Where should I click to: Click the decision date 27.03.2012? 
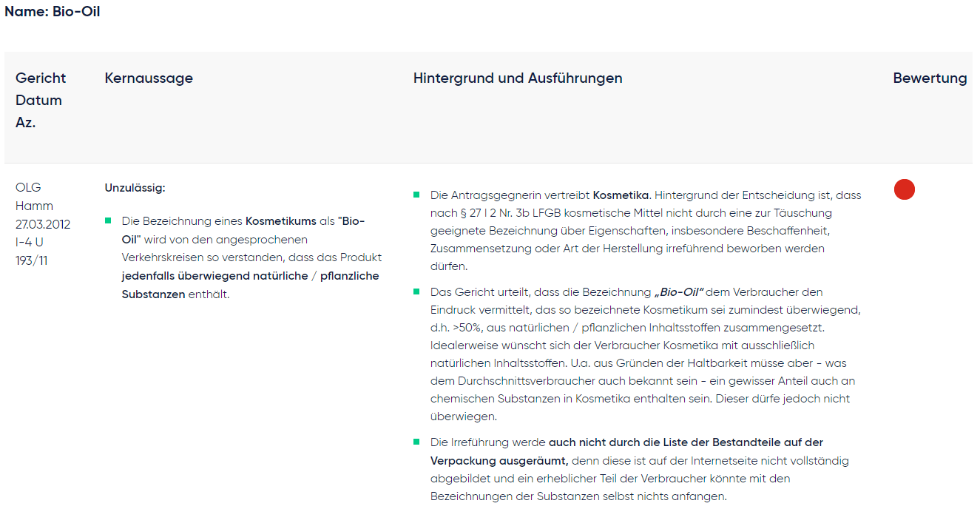[43, 224]
